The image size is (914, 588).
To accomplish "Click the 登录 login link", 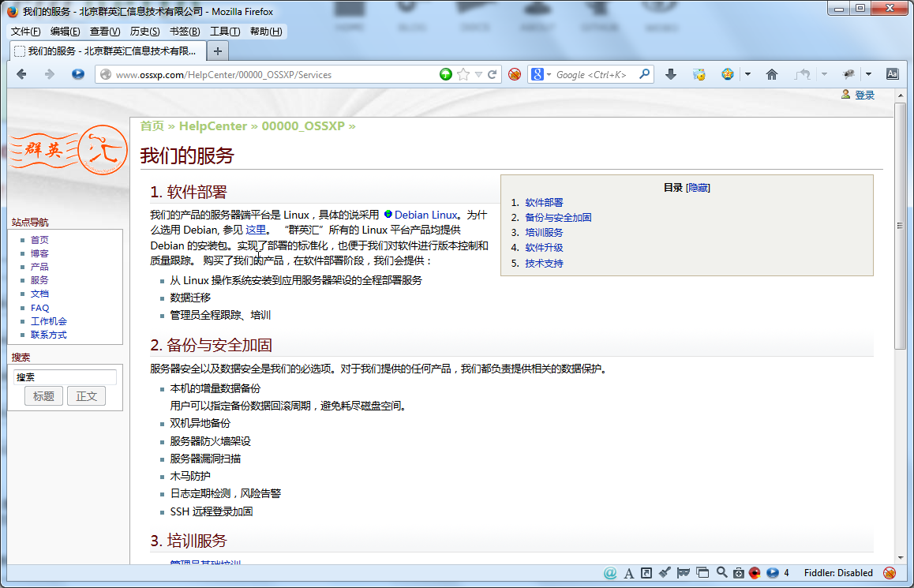I will [x=864, y=95].
